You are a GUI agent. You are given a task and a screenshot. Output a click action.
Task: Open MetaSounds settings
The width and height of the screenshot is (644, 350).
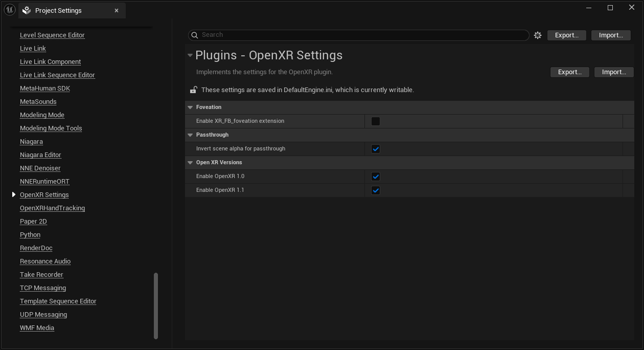coord(38,102)
